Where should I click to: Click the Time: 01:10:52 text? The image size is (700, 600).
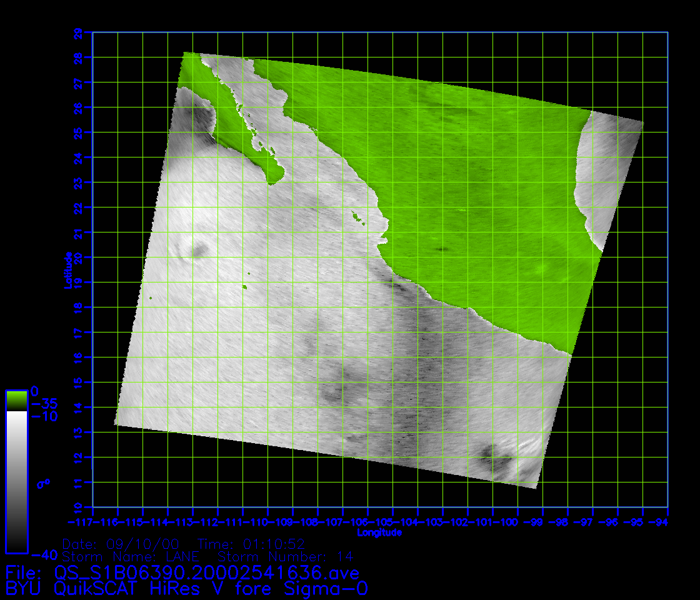pos(251,544)
